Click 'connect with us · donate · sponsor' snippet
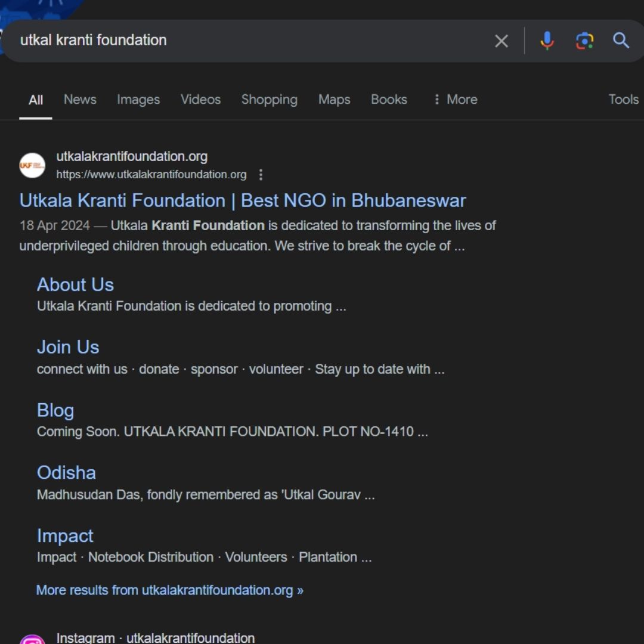The image size is (644, 644). (241, 369)
